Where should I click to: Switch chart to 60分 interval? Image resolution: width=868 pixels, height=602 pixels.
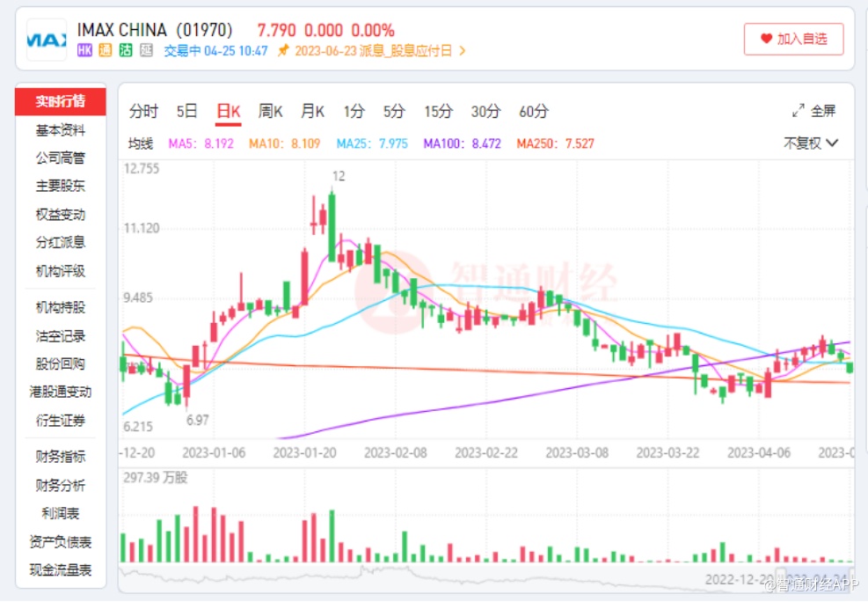click(x=533, y=111)
